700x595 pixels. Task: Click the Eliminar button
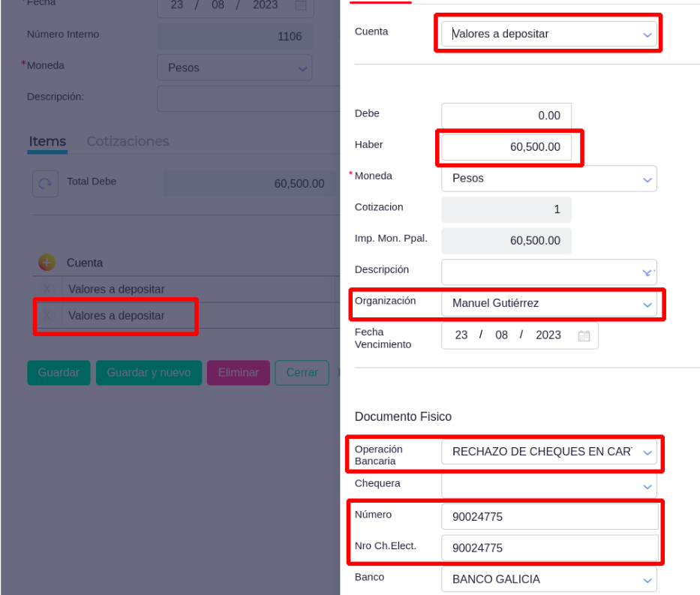(239, 373)
